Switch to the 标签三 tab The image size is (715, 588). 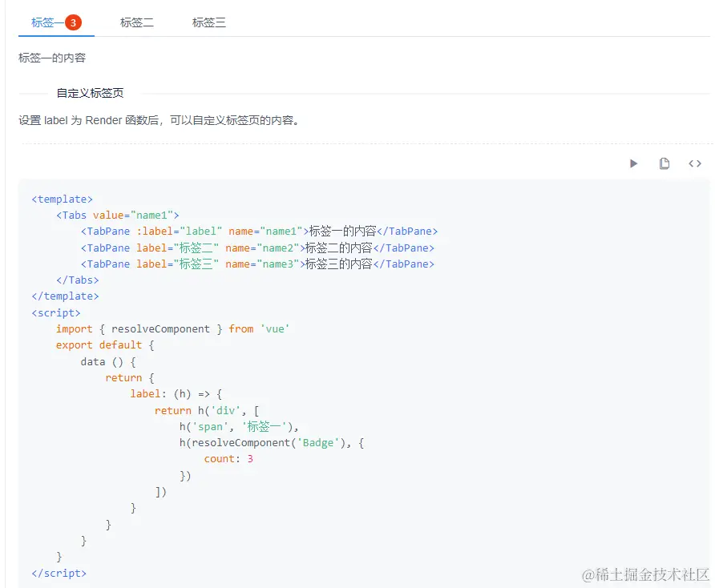pos(208,22)
